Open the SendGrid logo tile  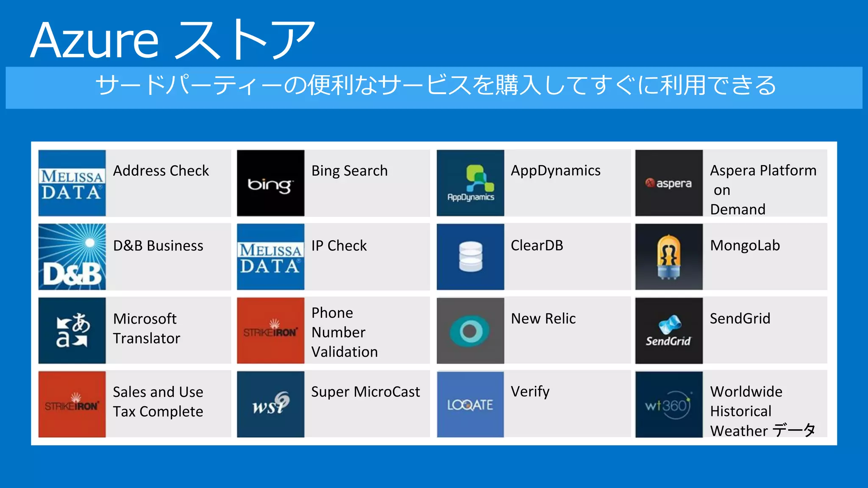coord(669,330)
